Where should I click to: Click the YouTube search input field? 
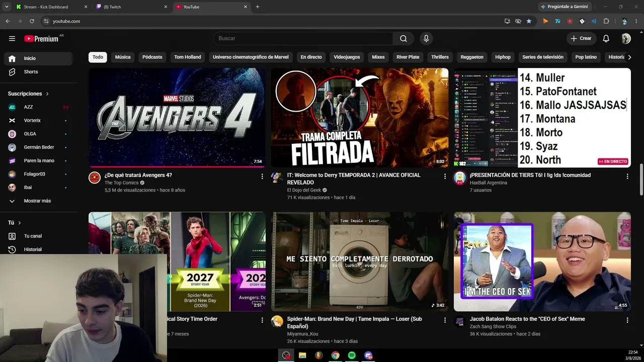(303, 39)
